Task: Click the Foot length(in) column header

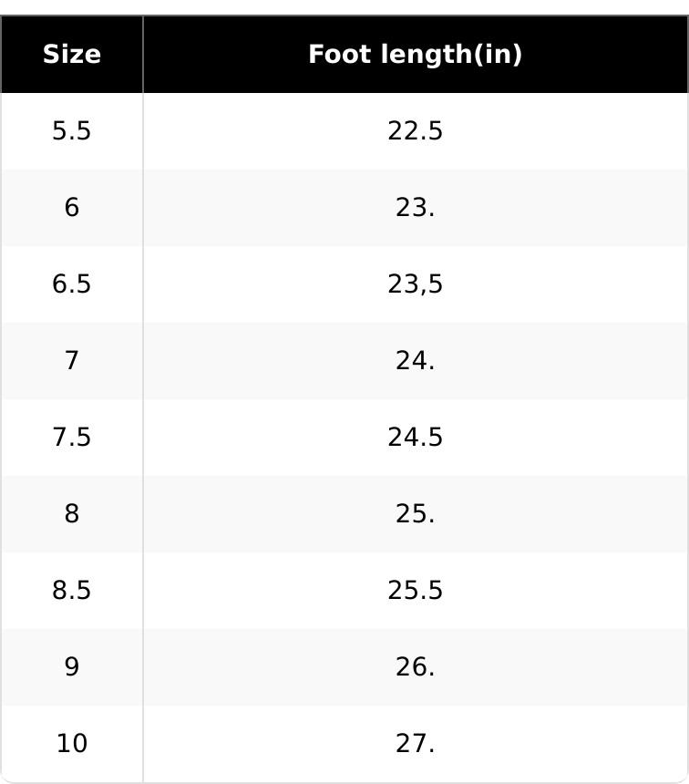Action: 415,55
